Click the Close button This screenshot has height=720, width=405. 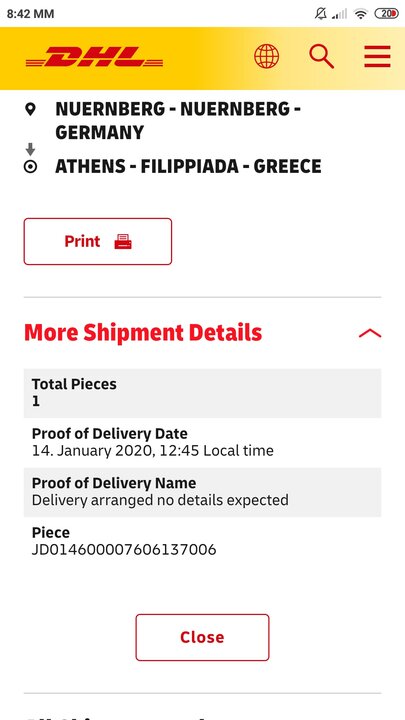click(202, 637)
